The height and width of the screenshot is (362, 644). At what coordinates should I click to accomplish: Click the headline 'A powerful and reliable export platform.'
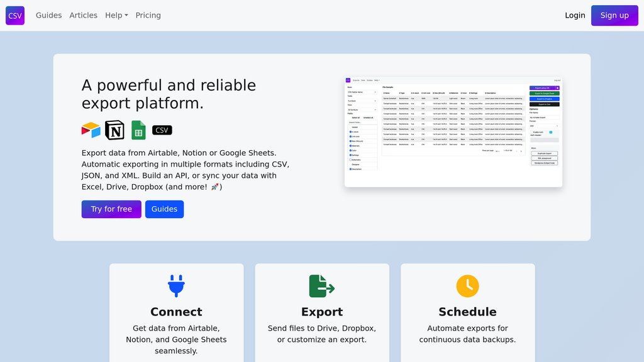click(169, 94)
